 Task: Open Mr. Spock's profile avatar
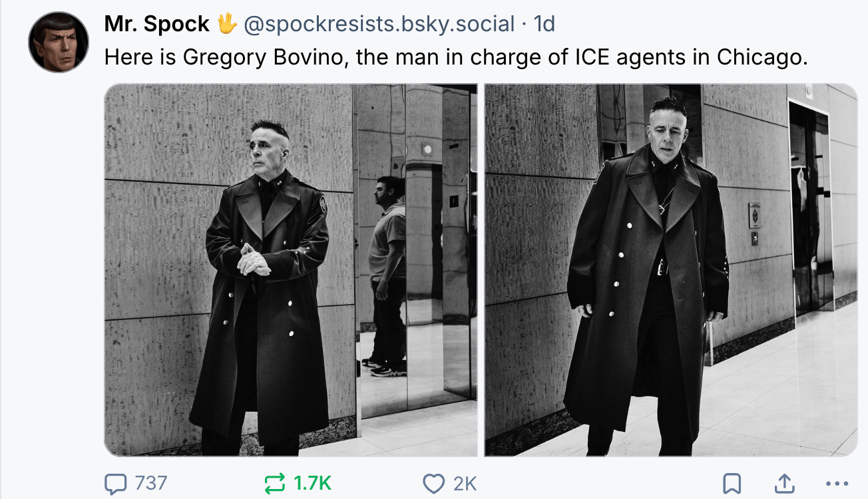click(x=59, y=42)
